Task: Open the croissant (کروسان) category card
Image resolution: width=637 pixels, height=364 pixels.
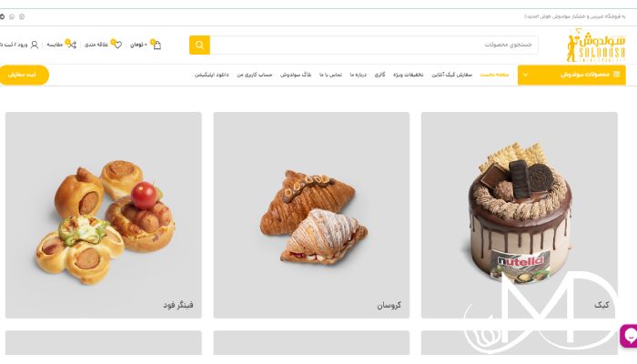Action: (x=311, y=215)
